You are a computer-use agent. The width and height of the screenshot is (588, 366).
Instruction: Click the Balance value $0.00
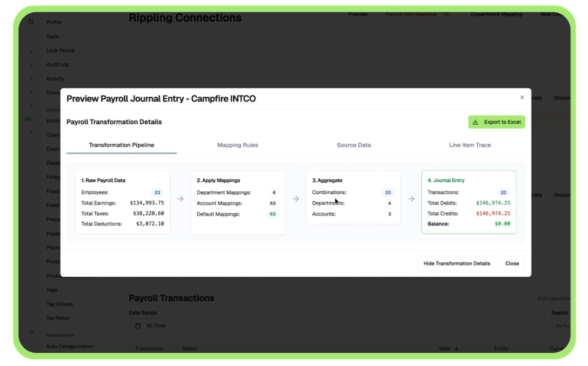point(502,224)
